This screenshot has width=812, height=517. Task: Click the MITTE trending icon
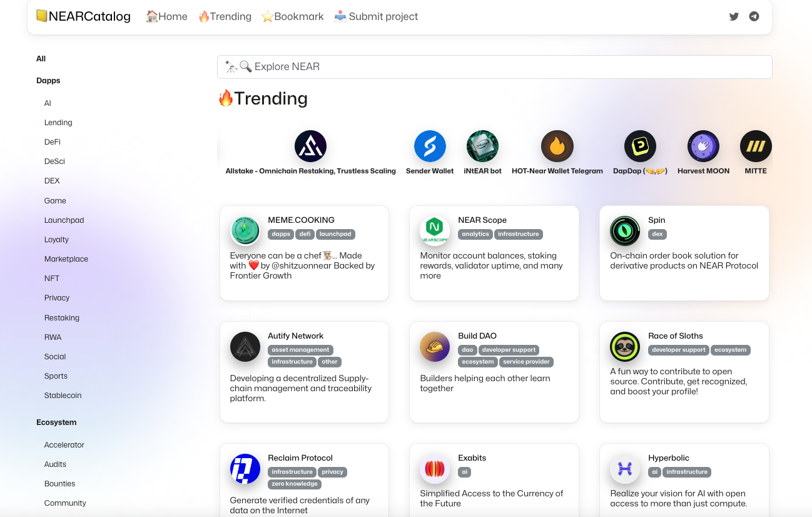tap(756, 146)
